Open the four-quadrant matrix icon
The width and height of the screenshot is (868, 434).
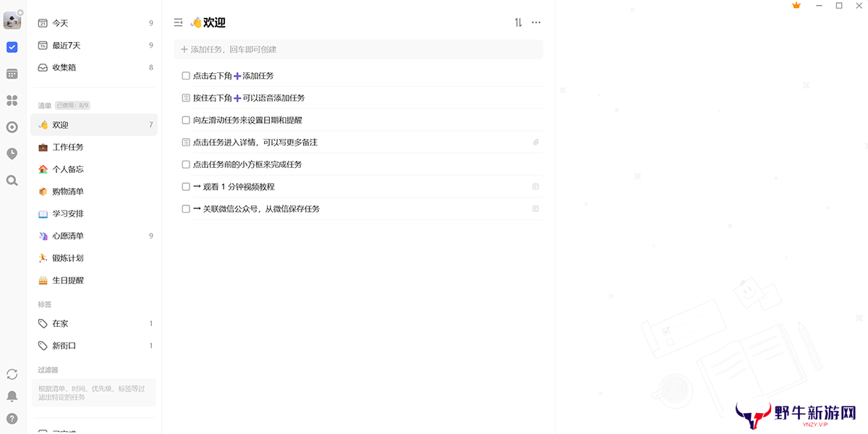coord(12,101)
